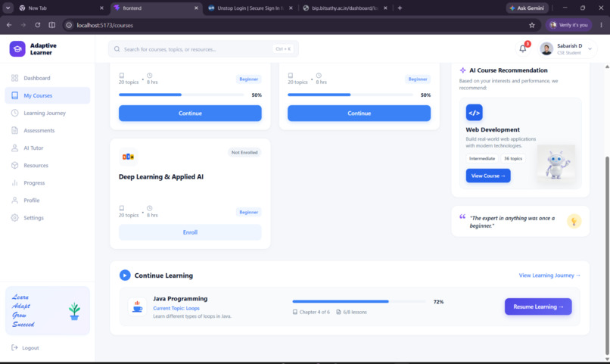Open View Course for Web Development
This screenshot has width=610, height=364.
(488, 176)
